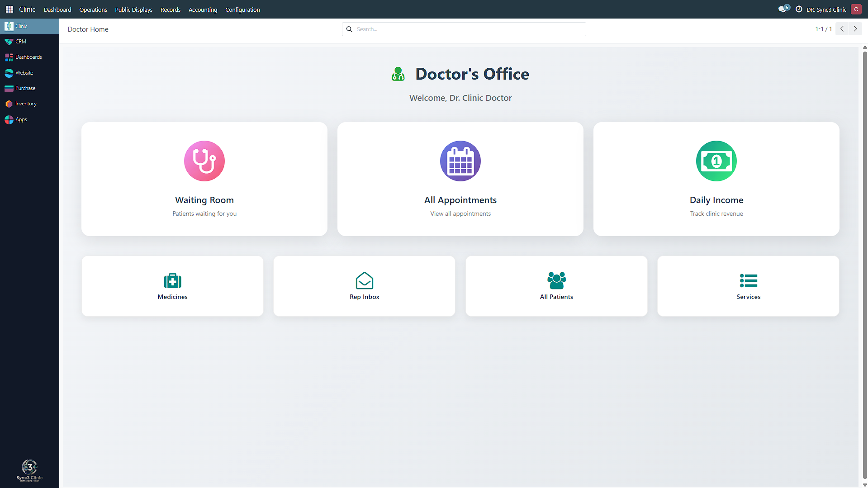Open the Records menu
Image resolution: width=868 pixels, height=488 pixels.
click(171, 9)
